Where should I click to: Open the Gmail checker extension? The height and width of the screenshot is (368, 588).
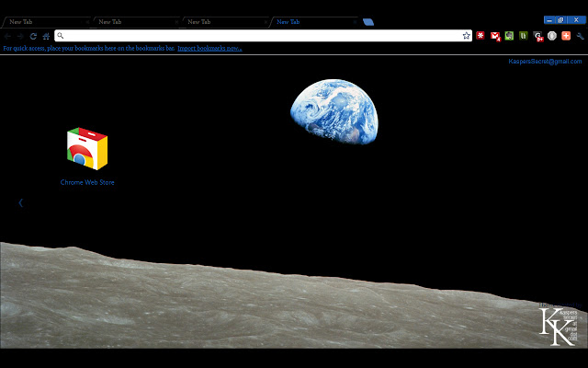point(495,36)
